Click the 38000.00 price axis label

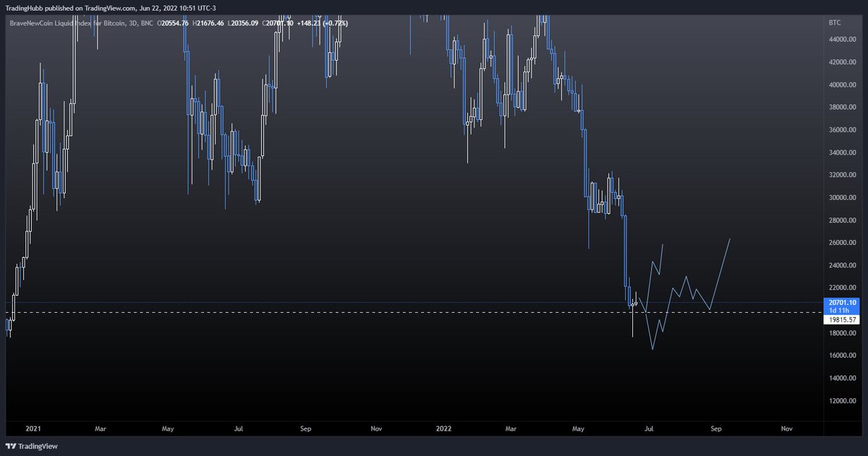coord(843,108)
